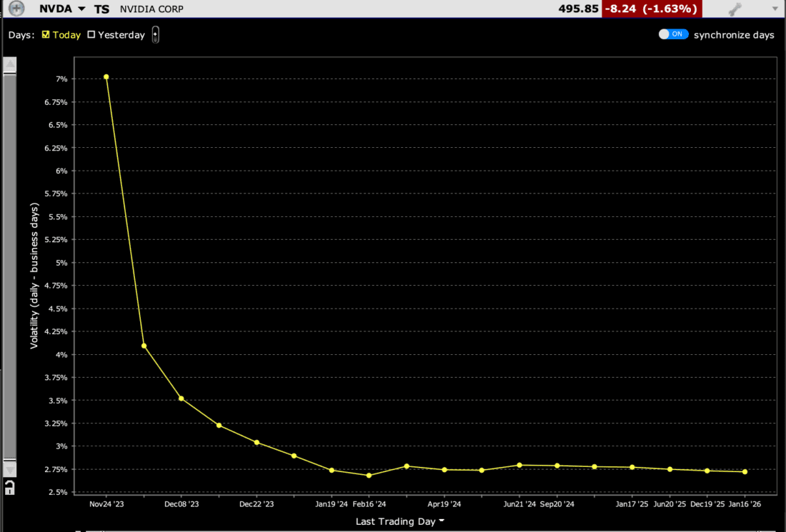786x532 pixels.
Task: Click the stepper control beside the Yesterday checkbox
Action: pos(155,34)
